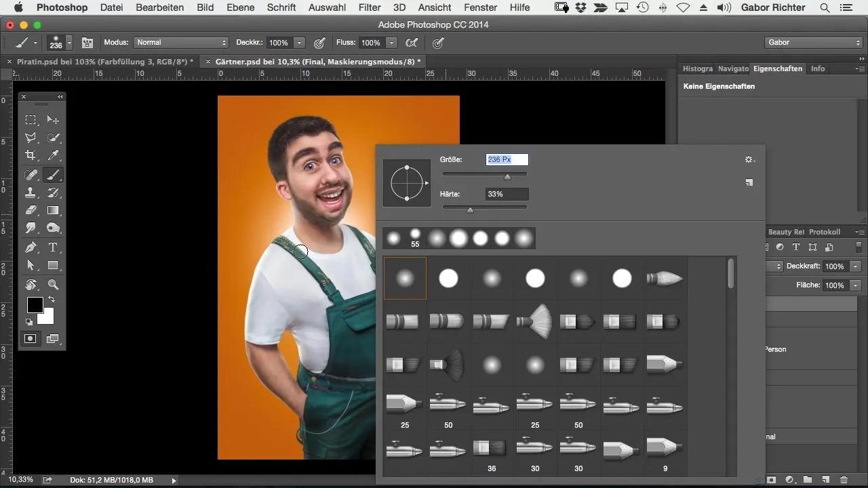The image size is (868, 488).
Task: Open the Screen Mode switcher
Action: point(53,338)
